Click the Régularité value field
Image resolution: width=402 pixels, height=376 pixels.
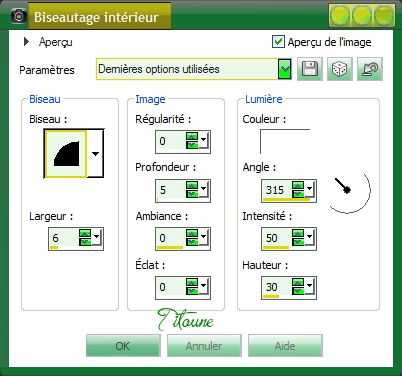[171, 142]
